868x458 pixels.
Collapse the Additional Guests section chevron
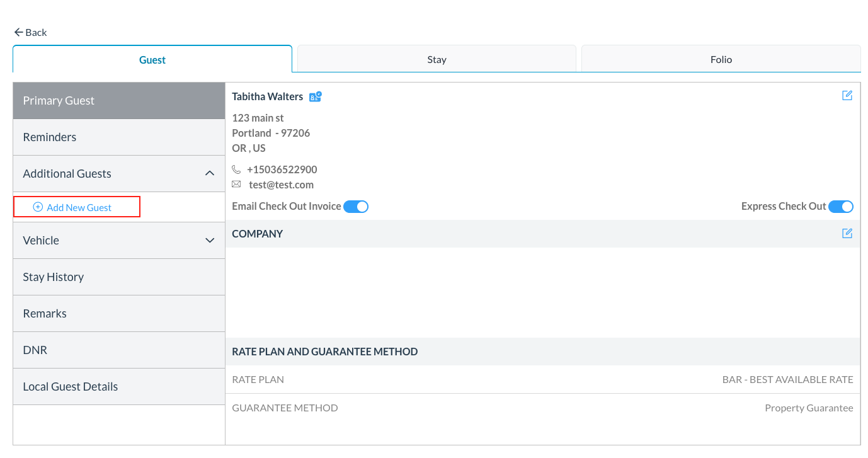(210, 173)
